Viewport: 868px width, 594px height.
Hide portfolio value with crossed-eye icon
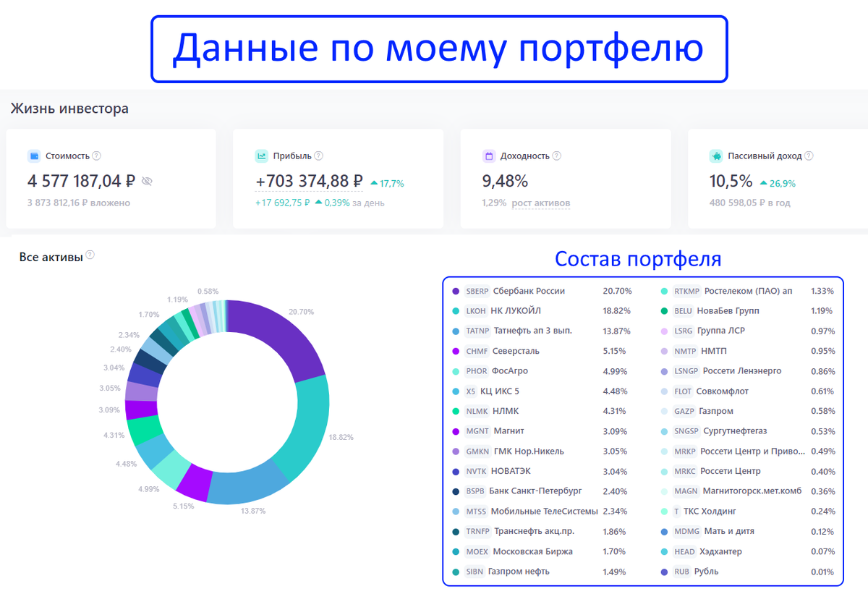click(x=147, y=181)
